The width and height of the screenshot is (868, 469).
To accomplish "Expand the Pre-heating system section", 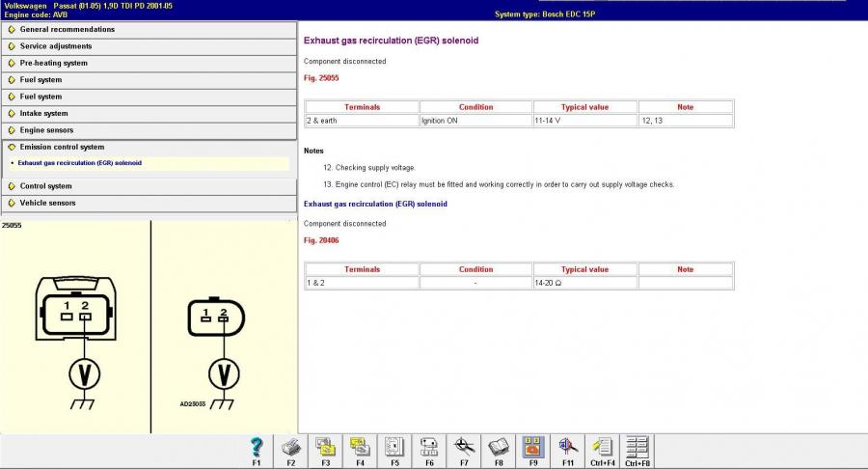I will click(x=53, y=63).
